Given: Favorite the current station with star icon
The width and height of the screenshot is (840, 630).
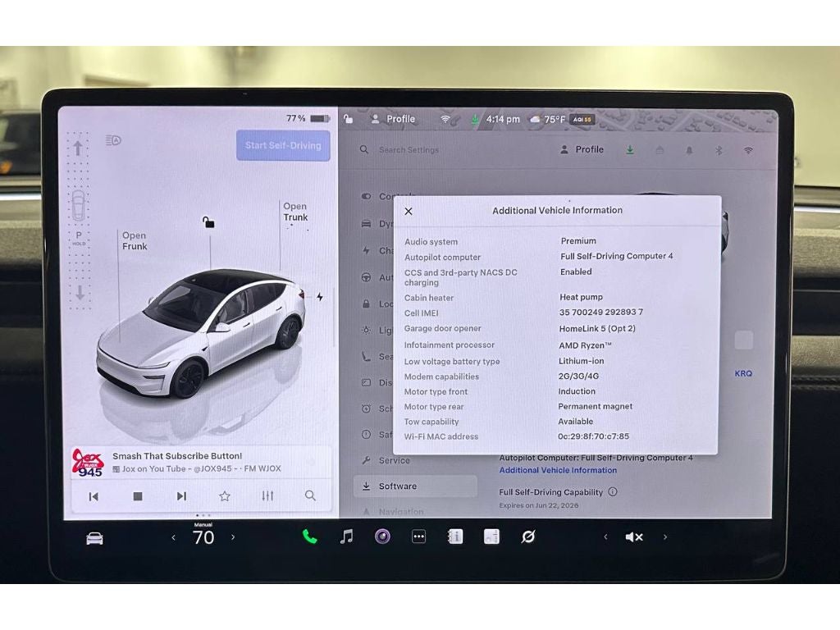Looking at the screenshot, I should coord(225,496).
